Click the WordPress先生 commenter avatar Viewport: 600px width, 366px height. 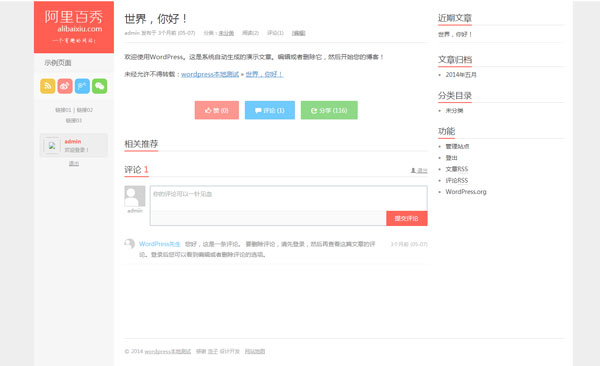coord(130,244)
